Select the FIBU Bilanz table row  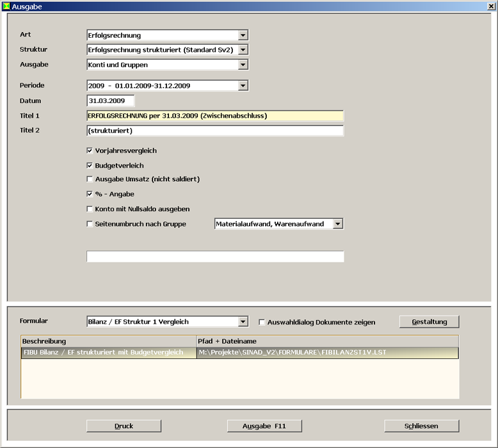(x=109, y=353)
